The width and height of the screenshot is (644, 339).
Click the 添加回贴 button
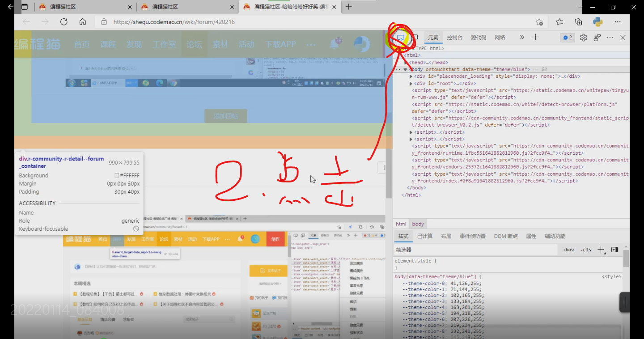(x=226, y=116)
